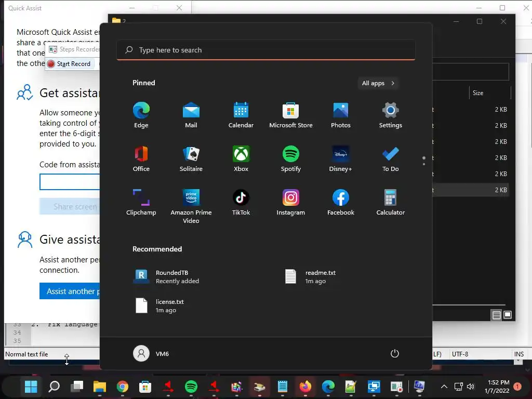This screenshot has height=399, width=532.
Task: Open the Settings pinned app
Action: point(391,115)
